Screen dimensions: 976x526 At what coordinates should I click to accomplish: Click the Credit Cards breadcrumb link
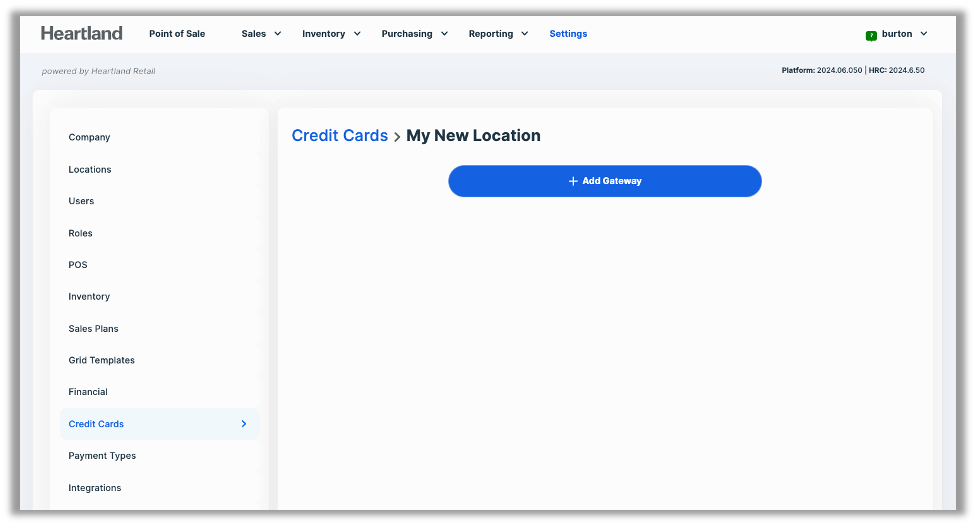tap(339, 136)
